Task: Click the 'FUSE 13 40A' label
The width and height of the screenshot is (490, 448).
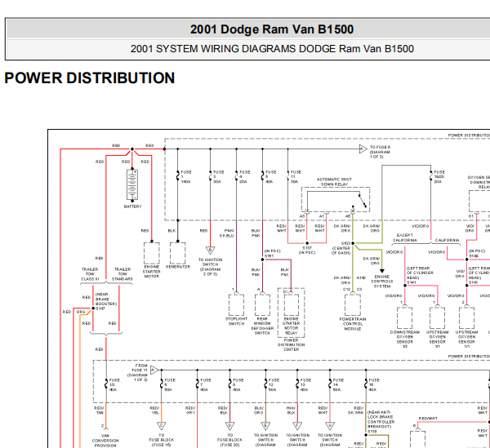Action: [305, 385]
